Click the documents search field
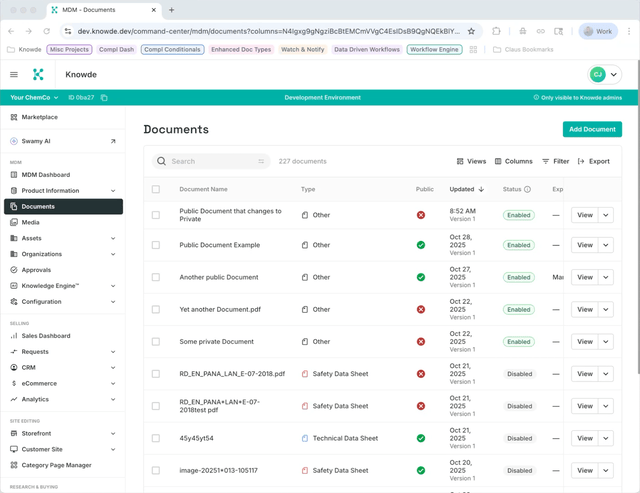The image size is (640, 493). [x=210, y=161]
